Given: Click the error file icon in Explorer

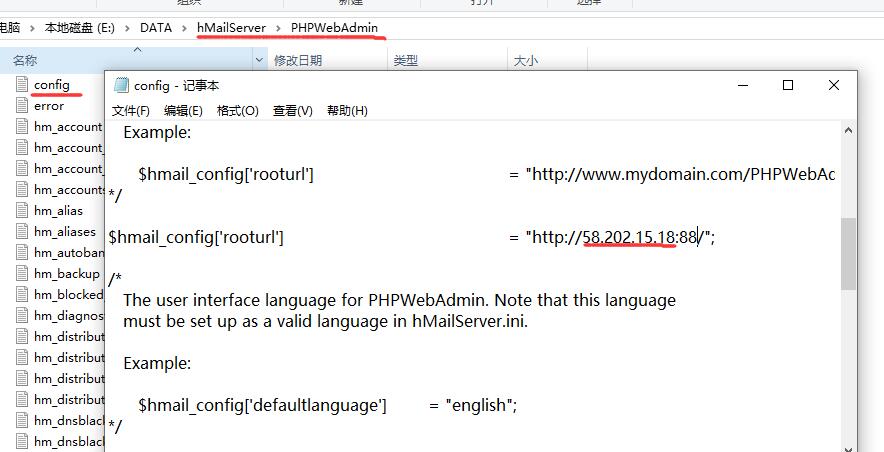Looking at the screenshot, I should pyautogui.click(x=22, y=105).
